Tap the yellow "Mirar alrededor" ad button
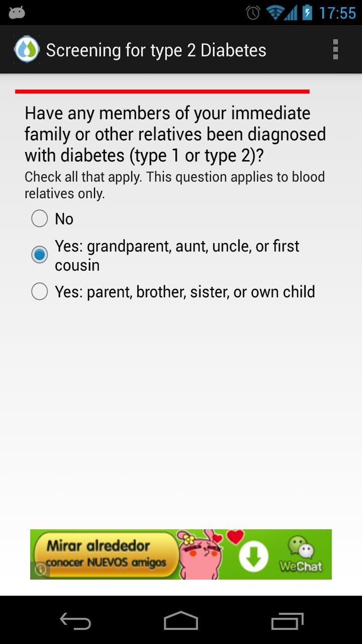 tap(106, 554)
